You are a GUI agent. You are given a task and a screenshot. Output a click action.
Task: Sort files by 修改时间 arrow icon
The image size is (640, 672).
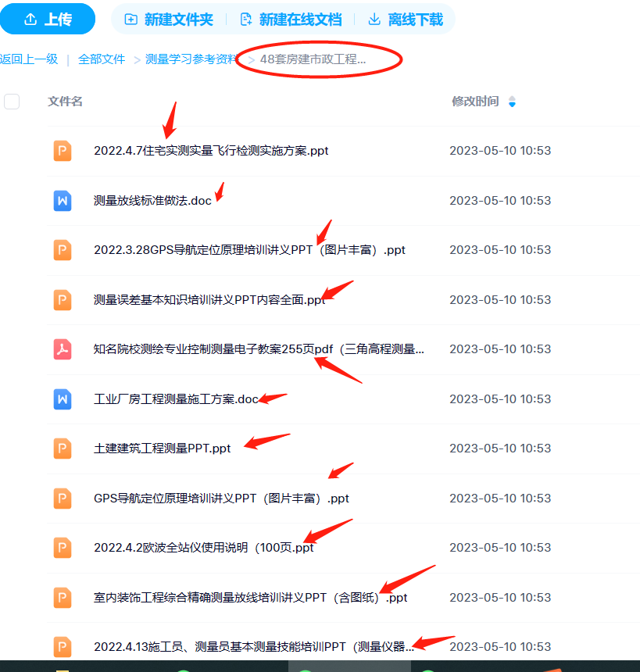coord(512,102)
